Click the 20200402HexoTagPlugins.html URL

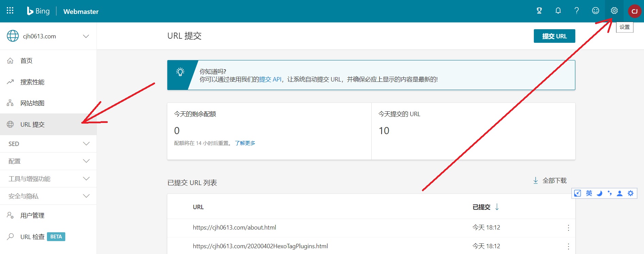point(260,246)
